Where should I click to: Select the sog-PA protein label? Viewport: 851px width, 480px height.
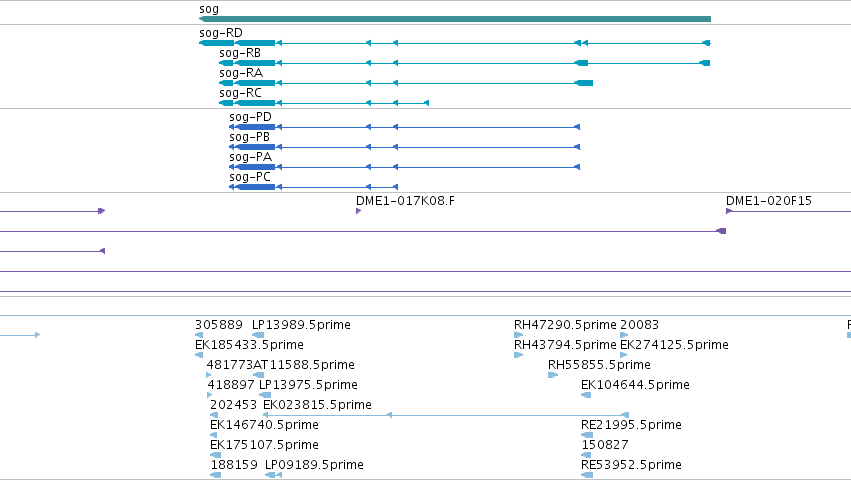click(250, 157)
